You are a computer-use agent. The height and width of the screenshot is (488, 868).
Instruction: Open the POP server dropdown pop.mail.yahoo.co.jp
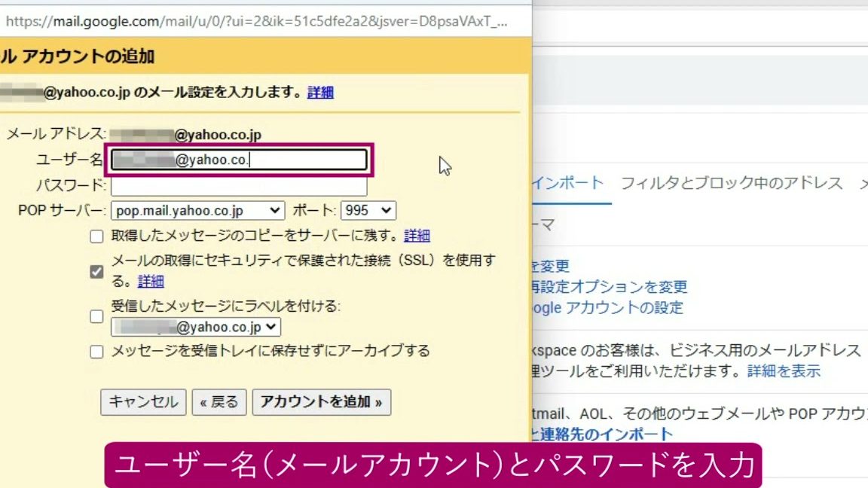197,210
